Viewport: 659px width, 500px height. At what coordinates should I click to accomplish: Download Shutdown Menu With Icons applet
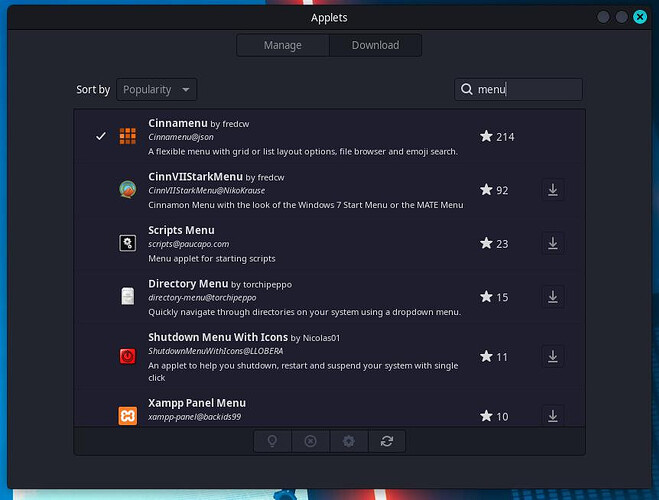pos(552,357)
